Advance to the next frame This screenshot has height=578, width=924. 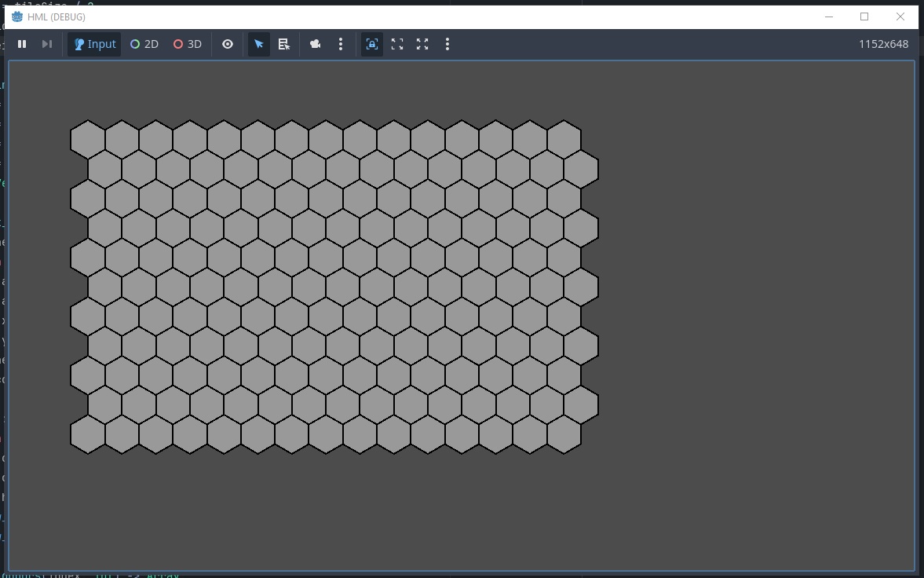[46, 44]
